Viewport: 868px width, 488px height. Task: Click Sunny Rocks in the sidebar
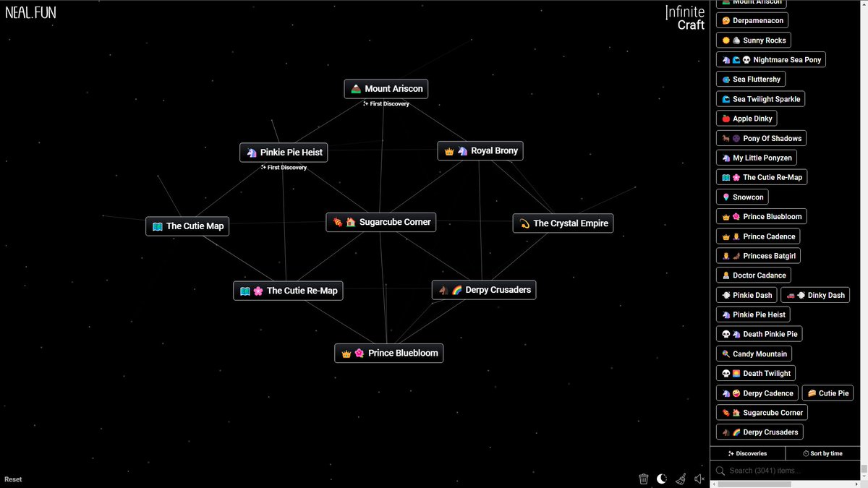tap(754, 40)
